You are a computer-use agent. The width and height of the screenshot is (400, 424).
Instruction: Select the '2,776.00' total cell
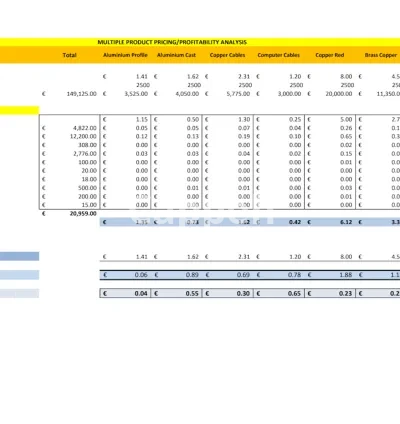point(85,154)
